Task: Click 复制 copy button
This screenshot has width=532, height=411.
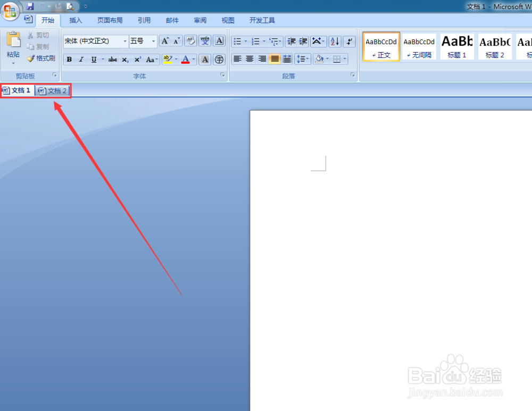Action: click(x=38, y=47)
